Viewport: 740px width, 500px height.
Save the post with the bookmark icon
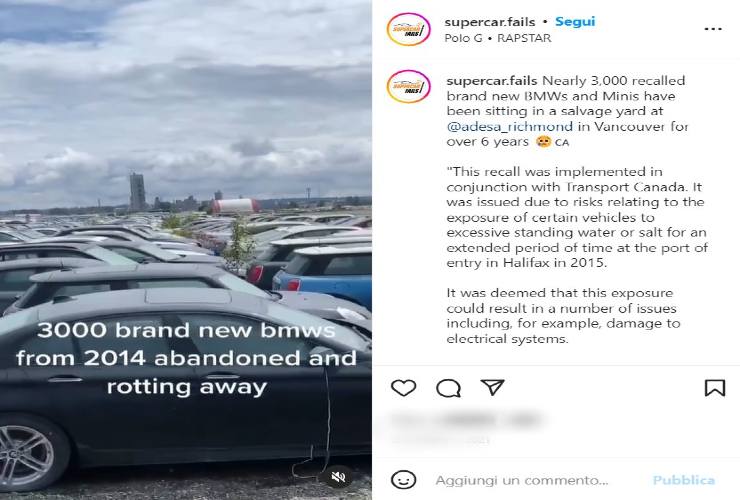pos(715,388)
